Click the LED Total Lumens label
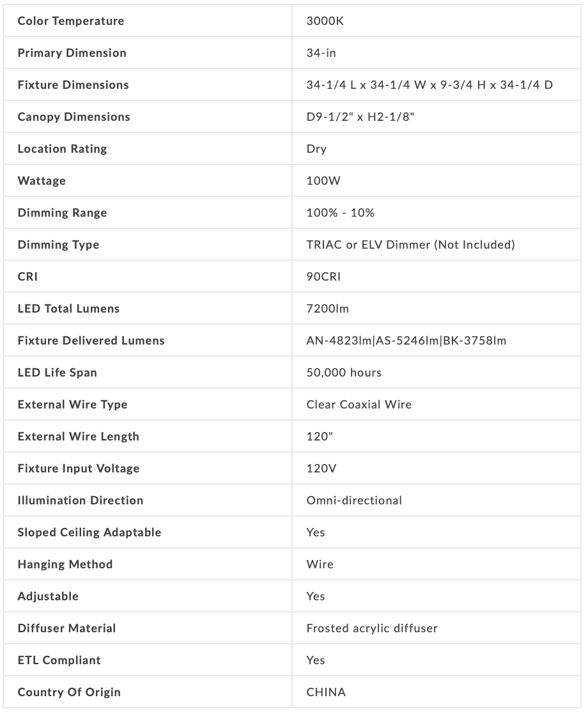 point(69,309)
